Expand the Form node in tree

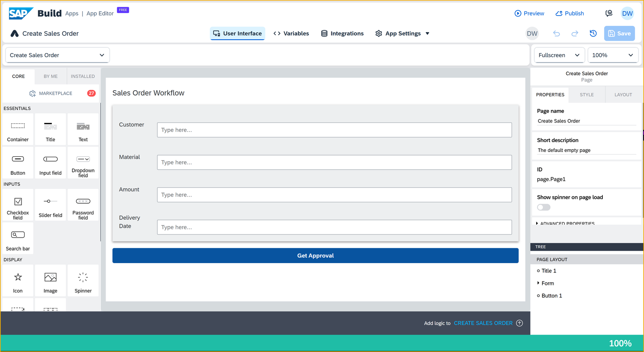538,283
